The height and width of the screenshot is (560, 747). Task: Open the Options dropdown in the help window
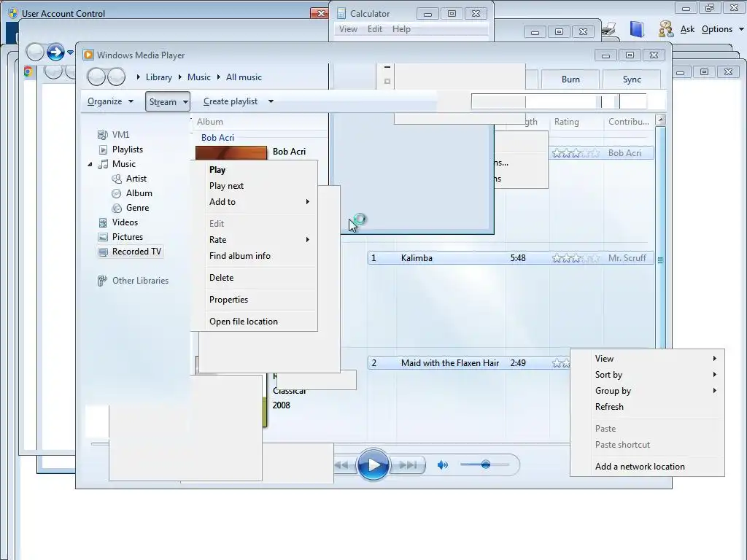(721, 29)
